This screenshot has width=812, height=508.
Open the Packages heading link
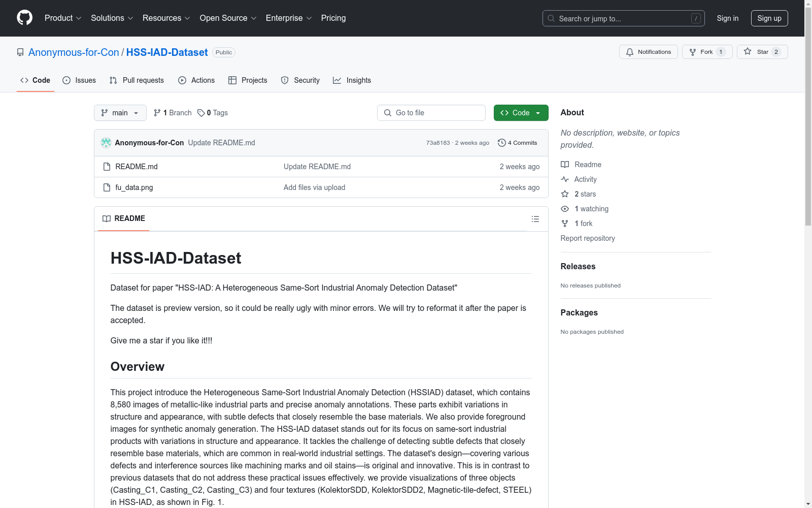[x=579, y=312]
